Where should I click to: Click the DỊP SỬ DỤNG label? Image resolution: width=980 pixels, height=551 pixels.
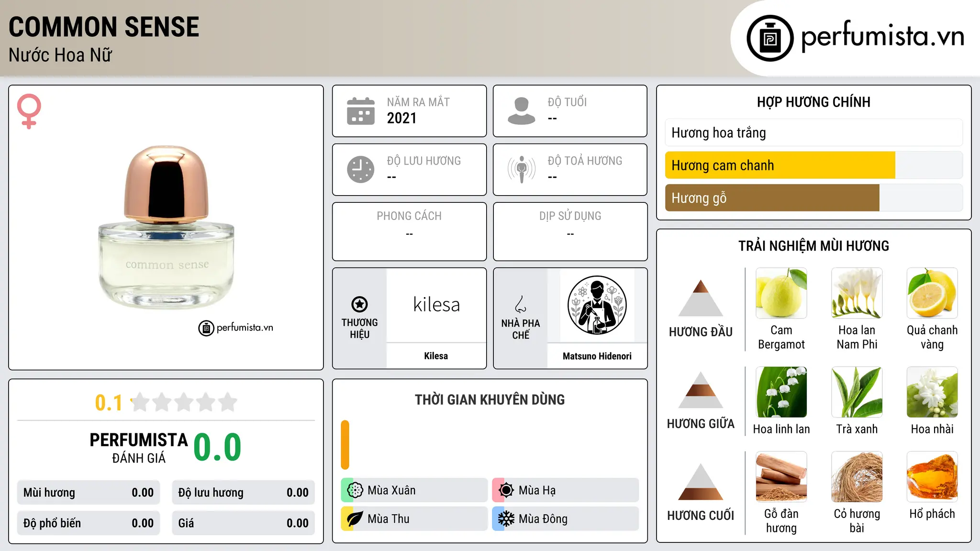pyautogui.click(x=570, y=216)
